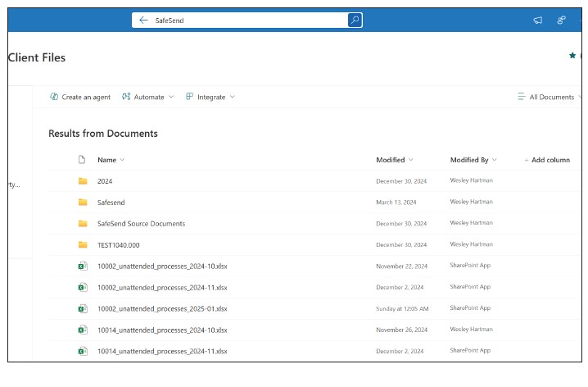Open the Name column sort menu
Viewport: 588px width, 387px height.
click(111, 160)
